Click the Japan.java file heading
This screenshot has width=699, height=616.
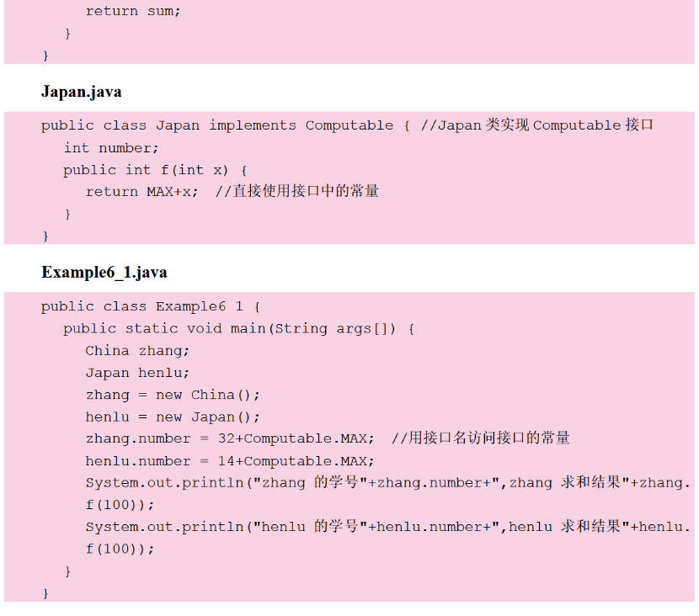click(x=81, y=92)
